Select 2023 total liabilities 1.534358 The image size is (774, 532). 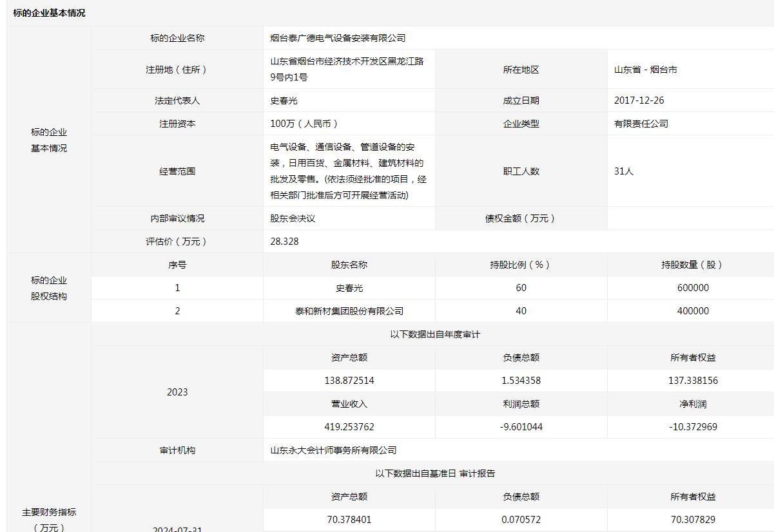pyautogui.click(x=521, y=381)
